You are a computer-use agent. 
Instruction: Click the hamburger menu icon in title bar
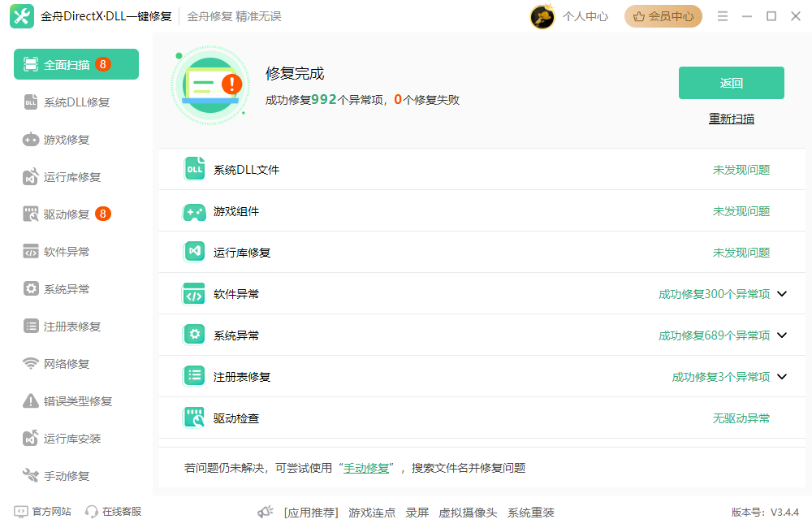tap(723, 16)
